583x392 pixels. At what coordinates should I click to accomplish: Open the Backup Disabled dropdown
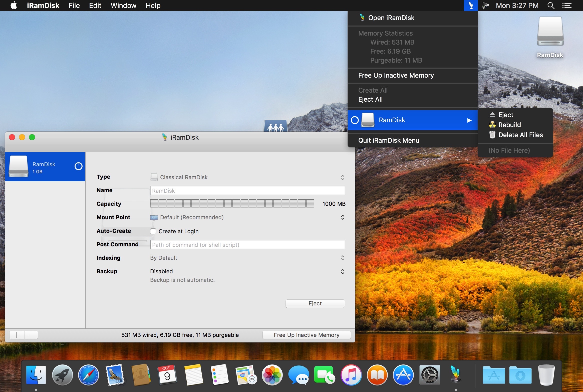(248, 271)
